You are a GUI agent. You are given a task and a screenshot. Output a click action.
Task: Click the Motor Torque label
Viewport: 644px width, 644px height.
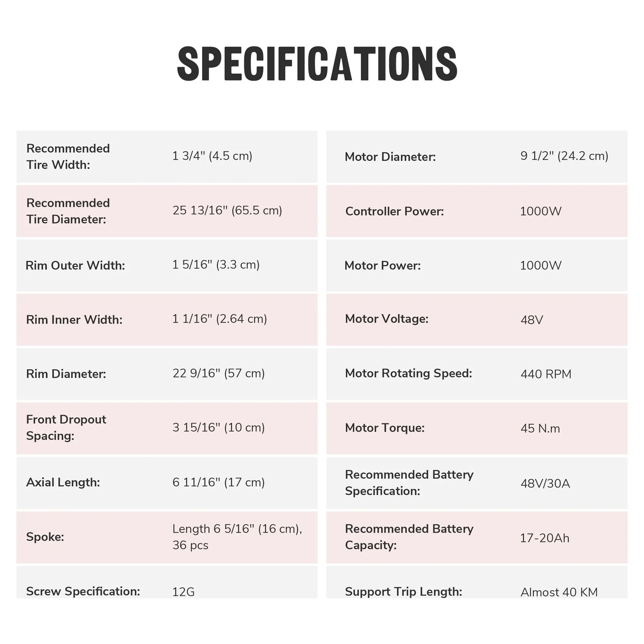385,428
